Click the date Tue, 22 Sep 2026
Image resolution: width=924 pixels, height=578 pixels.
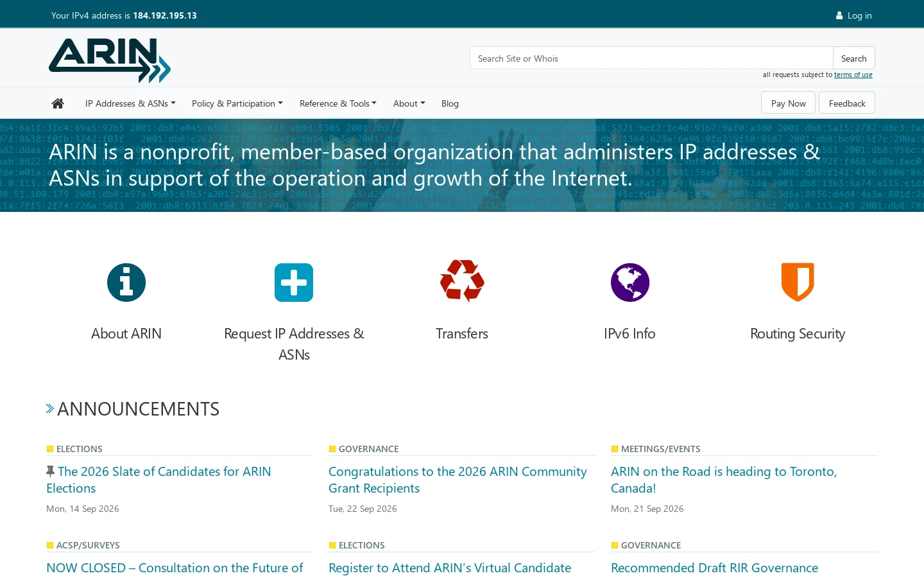(x=363, y=509)
